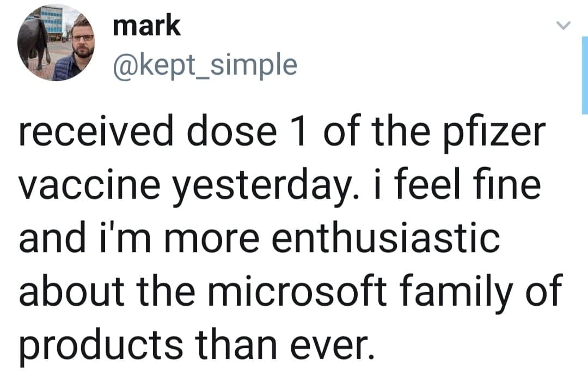Open the display name "mark"
Image resolution: width=588 pixels, height=375 pixels.
[x=146, y=26]
